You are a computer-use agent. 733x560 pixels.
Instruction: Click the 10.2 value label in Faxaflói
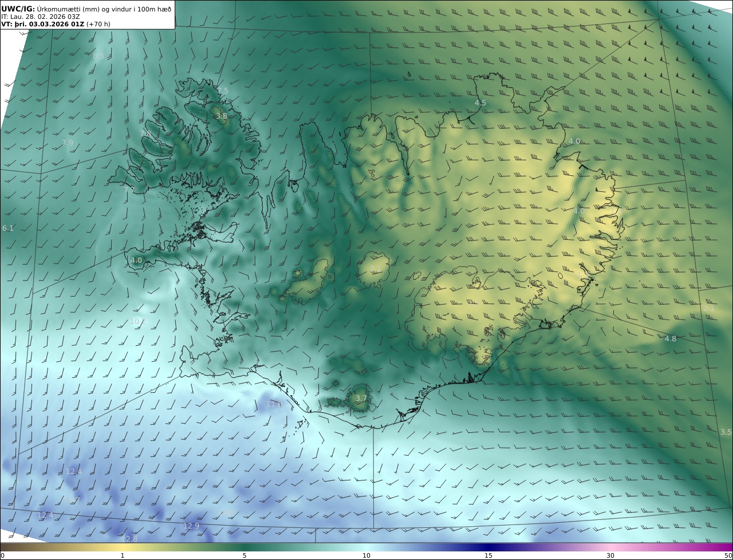point(138,322)
